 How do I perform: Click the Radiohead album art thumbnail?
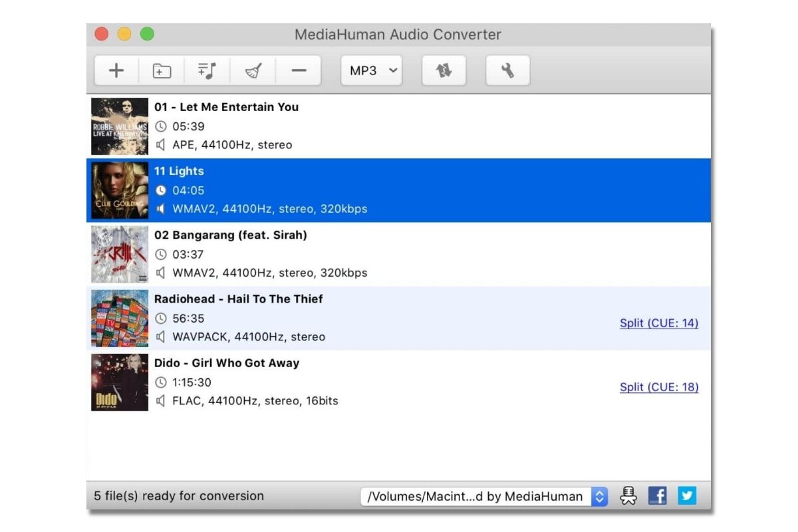120,319
